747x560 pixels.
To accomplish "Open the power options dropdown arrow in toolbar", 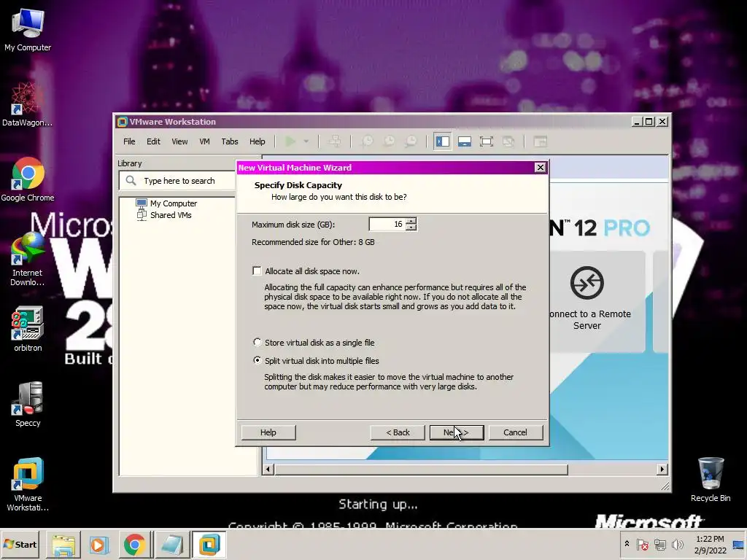I will coord(306,141).
